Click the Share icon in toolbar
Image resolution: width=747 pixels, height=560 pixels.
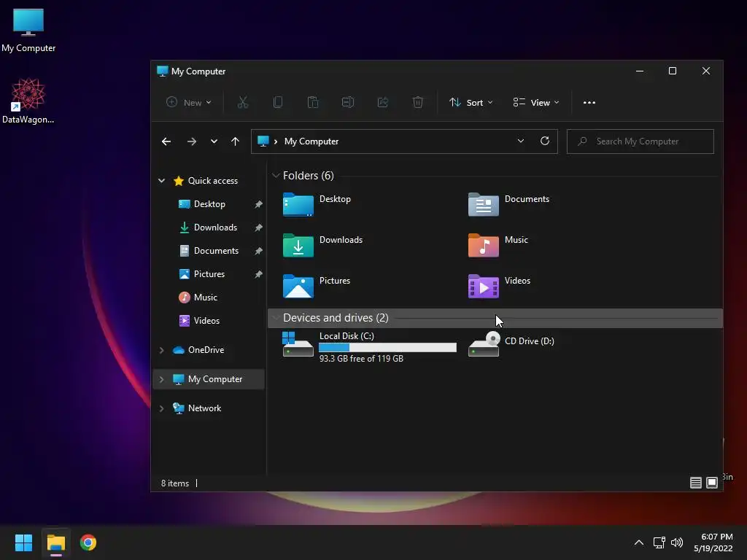pyautogui.click(x=383, y=102)
